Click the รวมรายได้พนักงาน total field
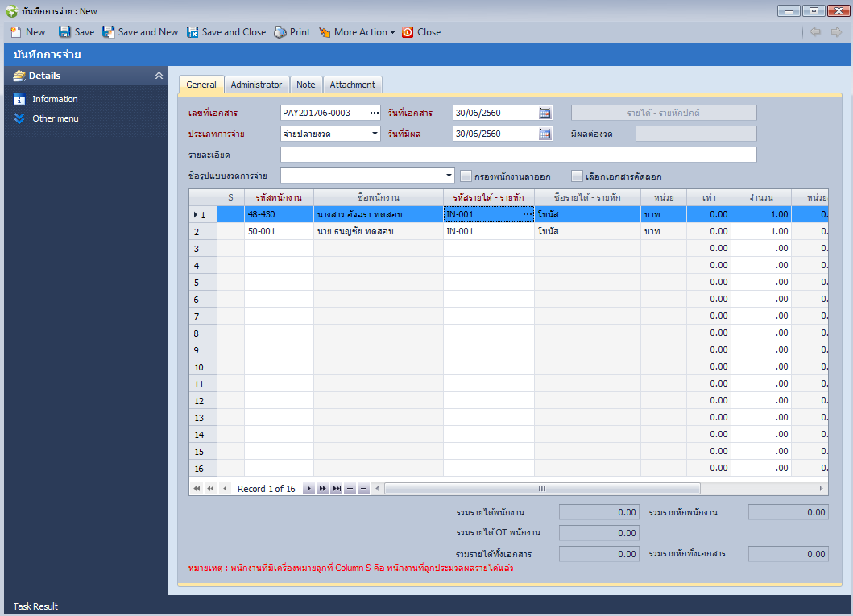Viewport: 853px width, 616px height. click(x=598, y=512)
